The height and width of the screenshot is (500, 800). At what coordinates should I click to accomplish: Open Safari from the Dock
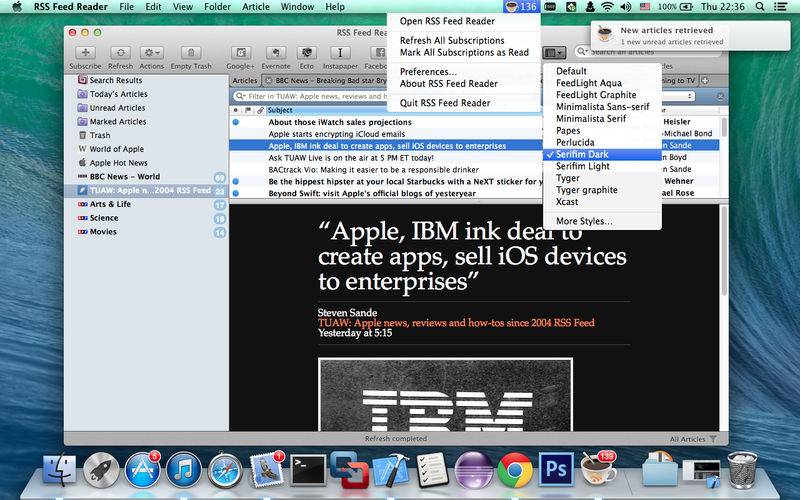pos(225,469)
